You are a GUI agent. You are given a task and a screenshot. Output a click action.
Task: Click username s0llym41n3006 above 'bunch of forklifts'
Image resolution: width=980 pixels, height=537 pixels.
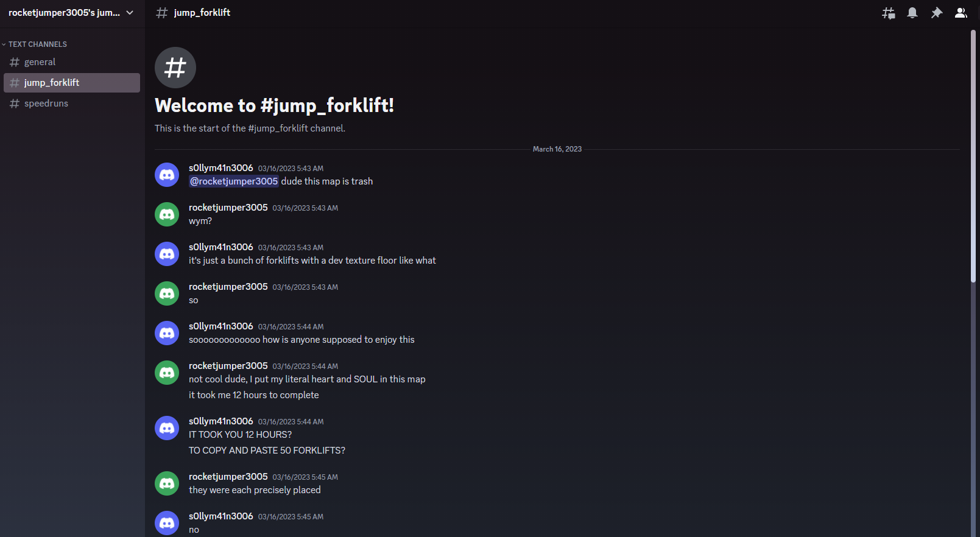pos(221,247)
